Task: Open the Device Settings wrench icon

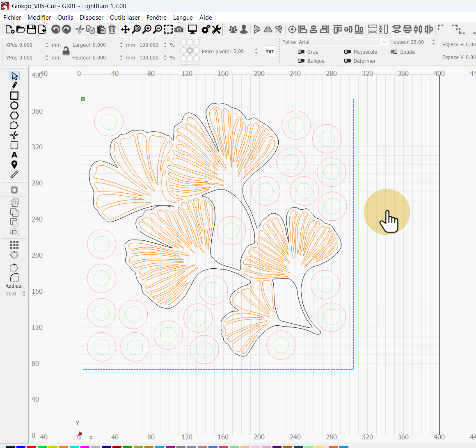Action: (x=216, y=29)
